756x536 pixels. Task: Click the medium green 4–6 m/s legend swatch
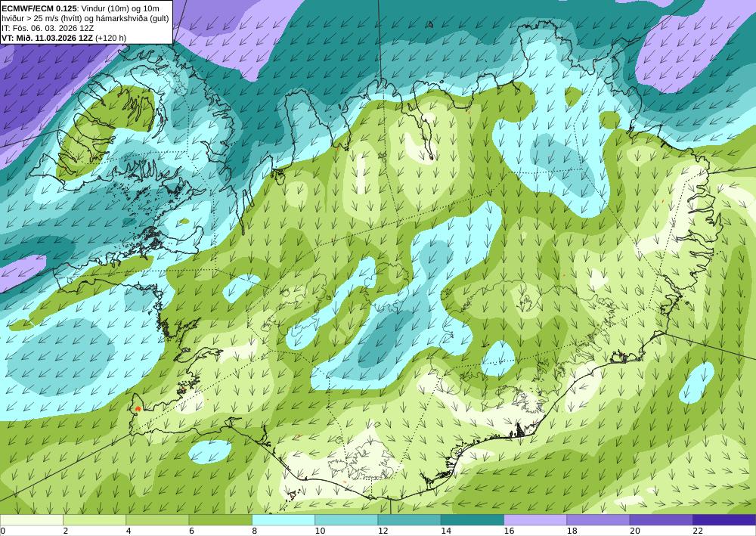(x=157, y=519)
